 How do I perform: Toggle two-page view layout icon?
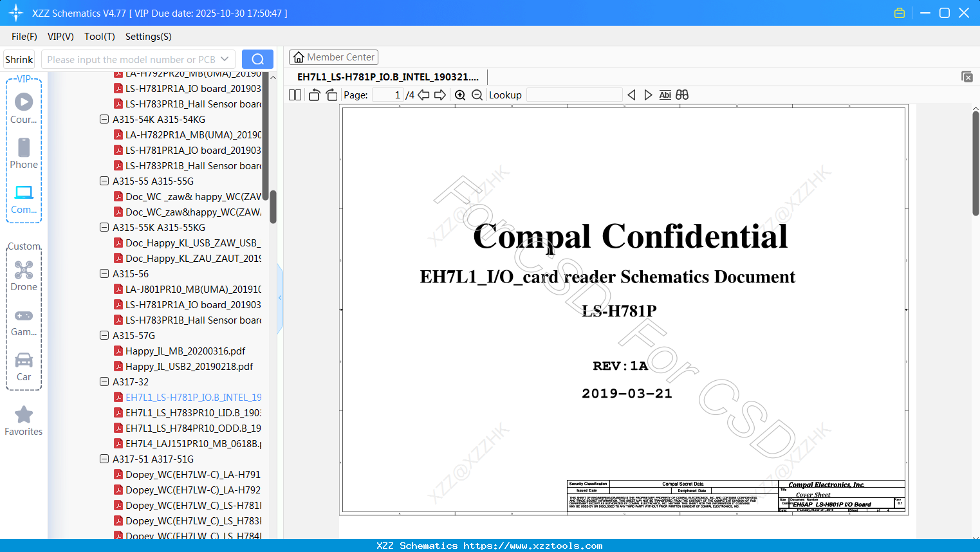point(295,95)
